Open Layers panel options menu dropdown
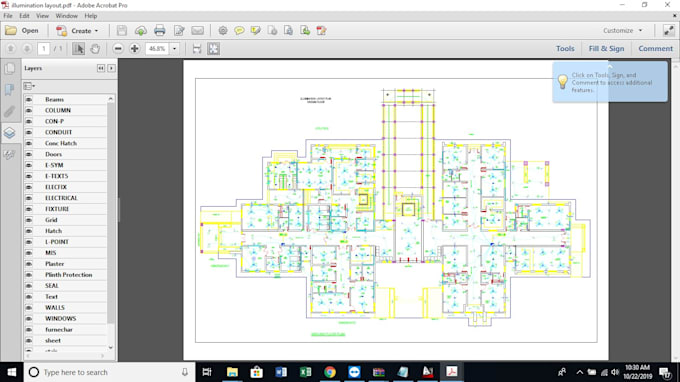This screenshot has width=680, height=382. point(29,86)
